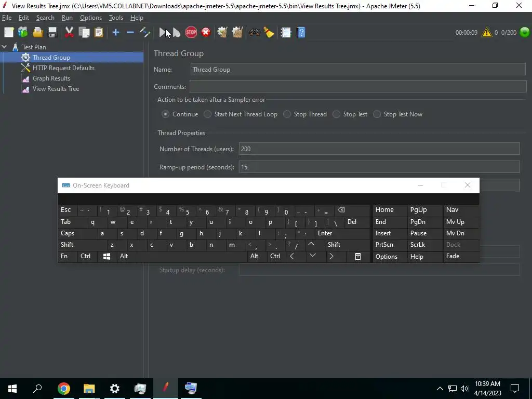The width and height of the screenshot is (532, 399).
Task: Click the Reset Search icon
Action: pyautogui.click(x=269, y=33)
